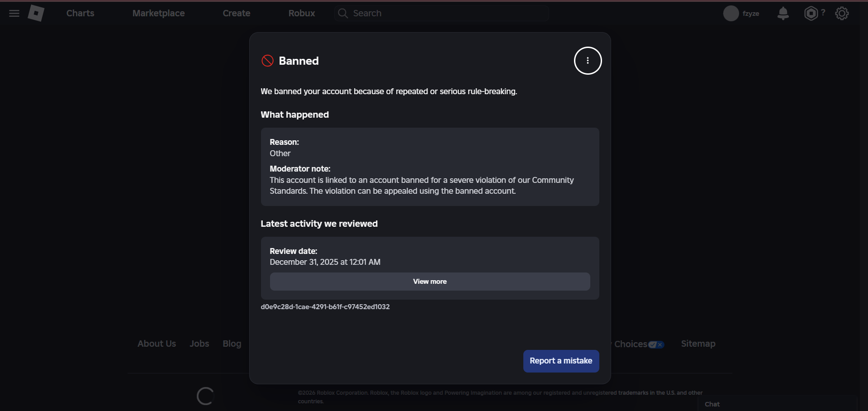
Task: Open the Robux tab
Action: (302, 13)
